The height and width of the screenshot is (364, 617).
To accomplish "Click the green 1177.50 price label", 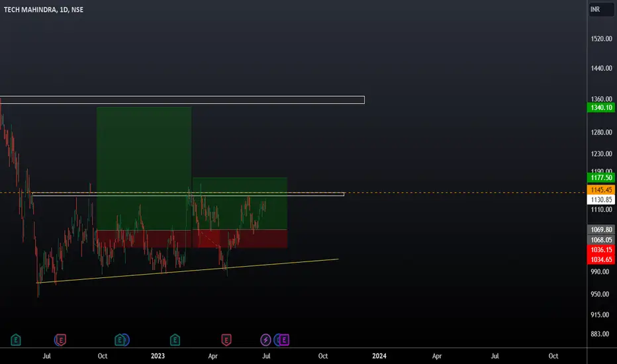I will click(x=601, y=177).
